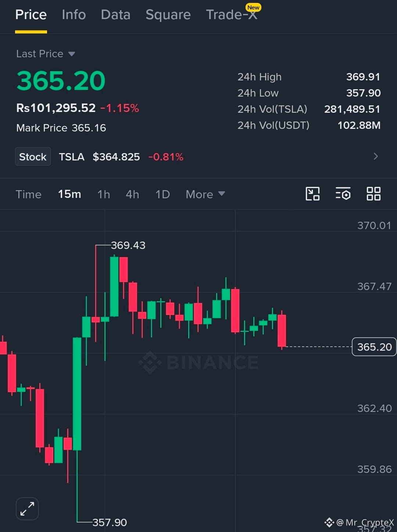The image size is (397, 532).
Task: Open the Trade-X tab
Action: (232, 15)
